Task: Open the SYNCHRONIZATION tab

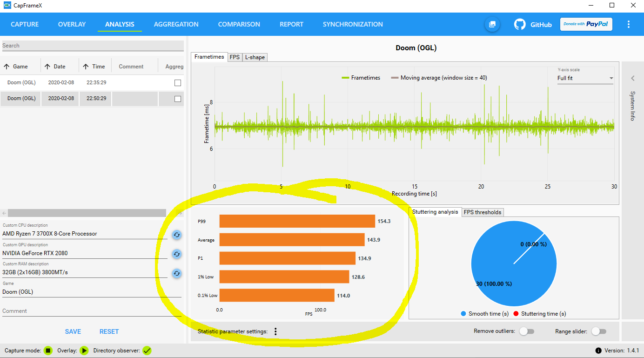Action: tap(353, 24)
